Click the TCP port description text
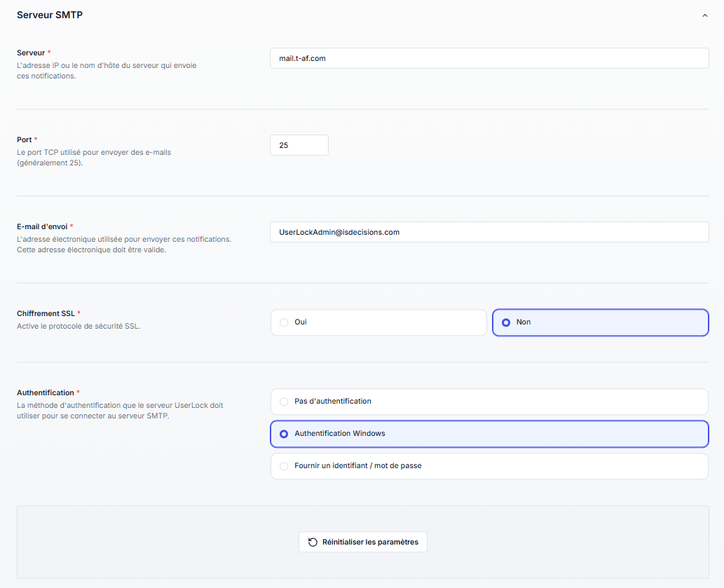Screen dimensions: 724x588 [x=94, y=158]
